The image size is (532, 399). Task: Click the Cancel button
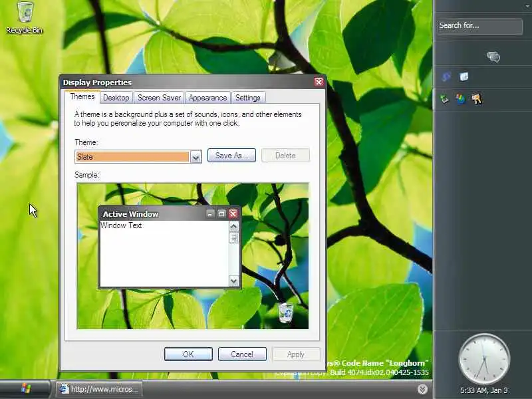click(x=242, y=354)
